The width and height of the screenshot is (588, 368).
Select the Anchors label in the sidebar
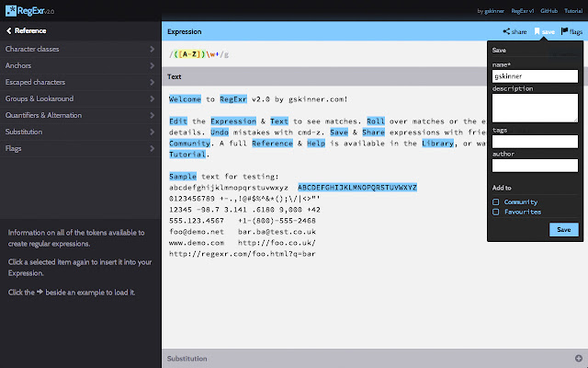click(x=18, y=65)
